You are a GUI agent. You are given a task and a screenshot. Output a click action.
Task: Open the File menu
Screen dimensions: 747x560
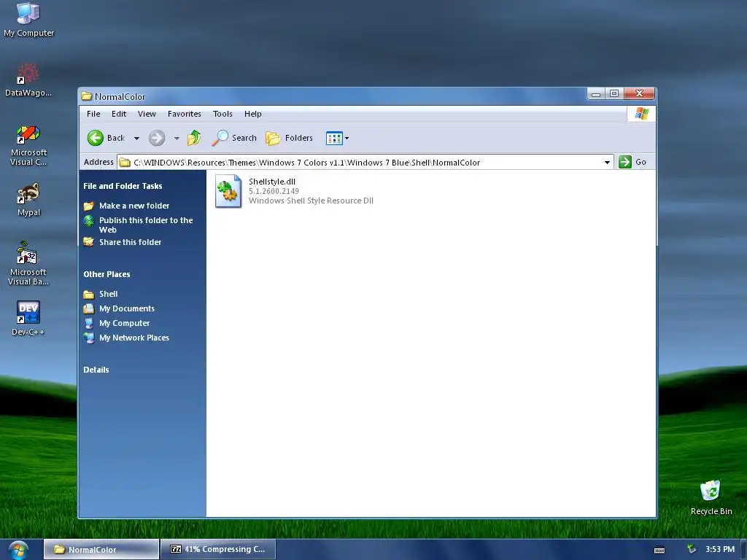click(x=93, y=114)
